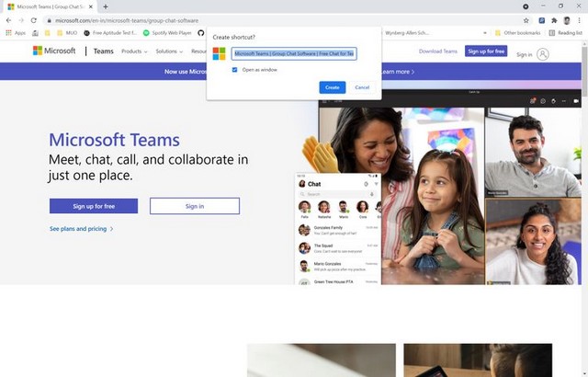Click the vertical page scrollbar
The height and width of the screenshot is (377, 588).
tap(584, 72)
